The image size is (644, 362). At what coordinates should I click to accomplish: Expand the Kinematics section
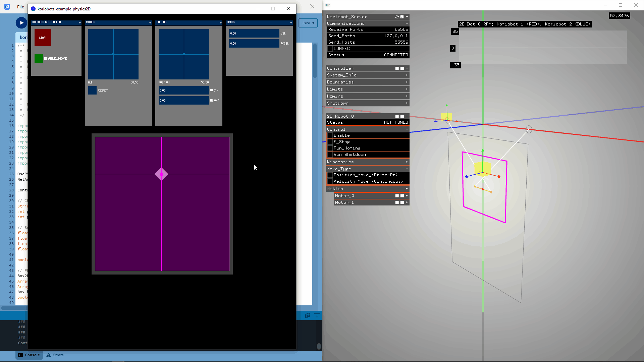pos(407,162)
